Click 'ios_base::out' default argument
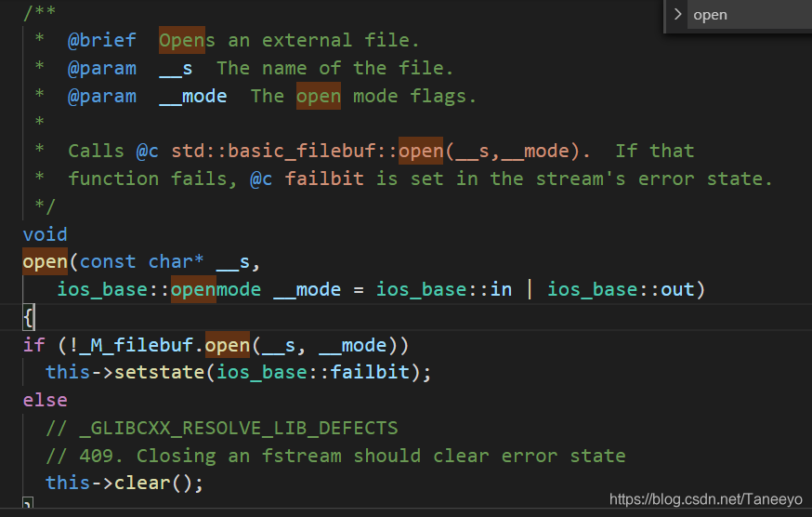This screenshot has height=517, width=812. (x=621, y=289)
